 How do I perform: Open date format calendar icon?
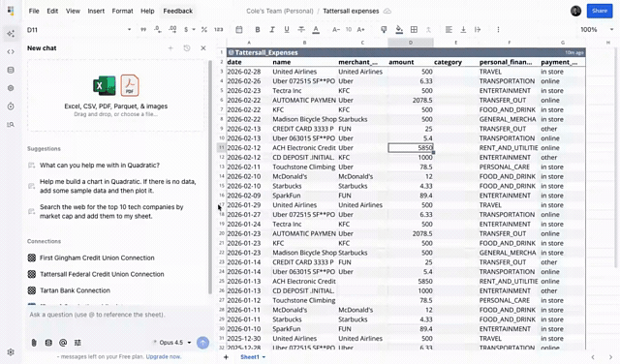pos(239,30)
